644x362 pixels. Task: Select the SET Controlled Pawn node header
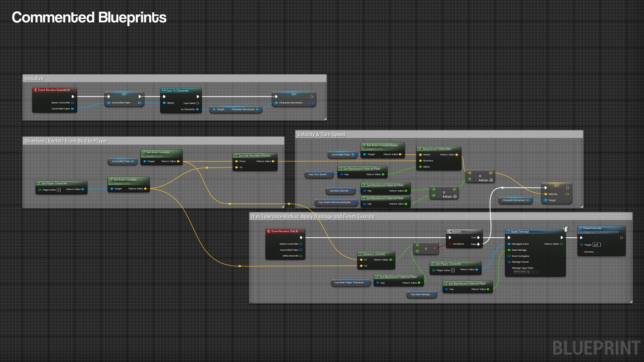click(124, 94)
